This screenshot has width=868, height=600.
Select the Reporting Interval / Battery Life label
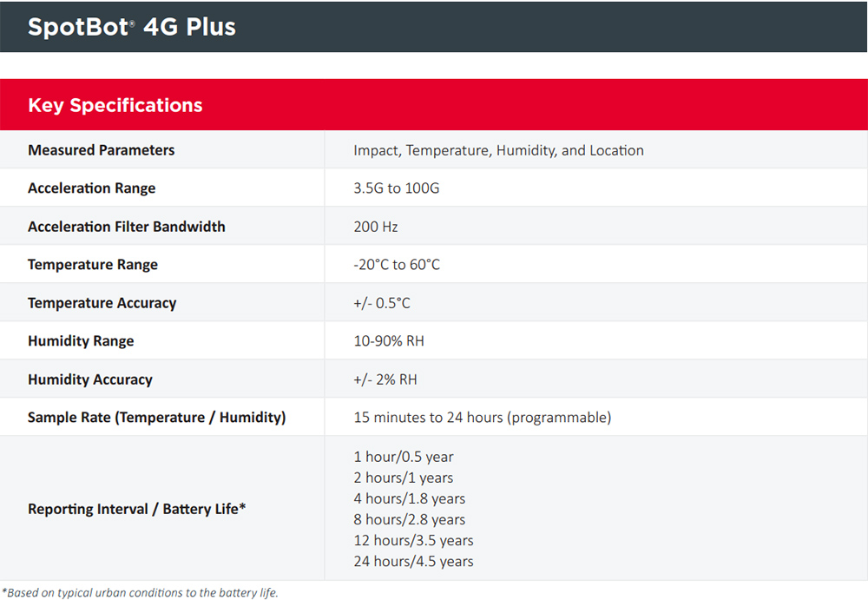[136, 509]
